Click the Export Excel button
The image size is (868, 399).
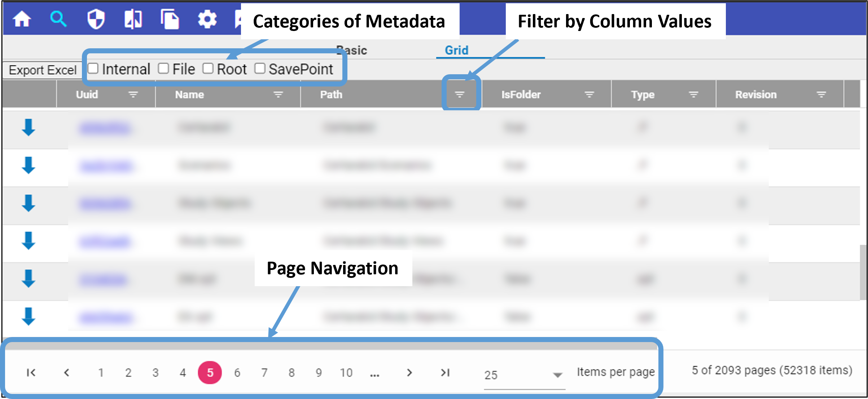(43, 70)
